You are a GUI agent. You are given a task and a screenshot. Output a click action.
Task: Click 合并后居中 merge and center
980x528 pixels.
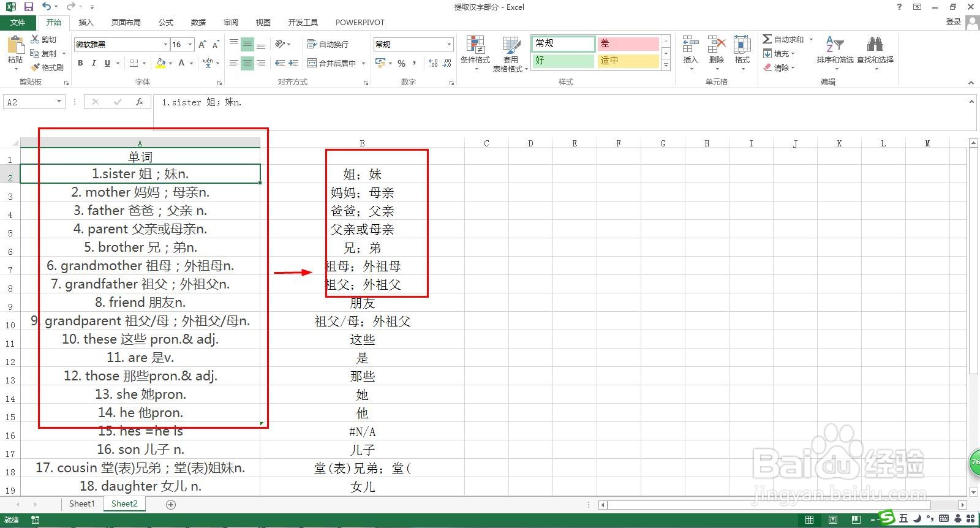[331, 62]
